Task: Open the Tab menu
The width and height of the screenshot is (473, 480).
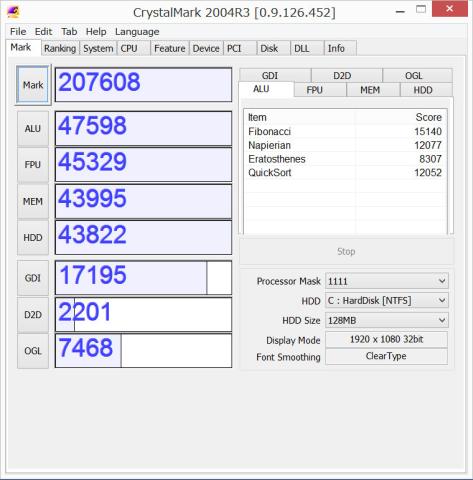Action: click(69, 32)
